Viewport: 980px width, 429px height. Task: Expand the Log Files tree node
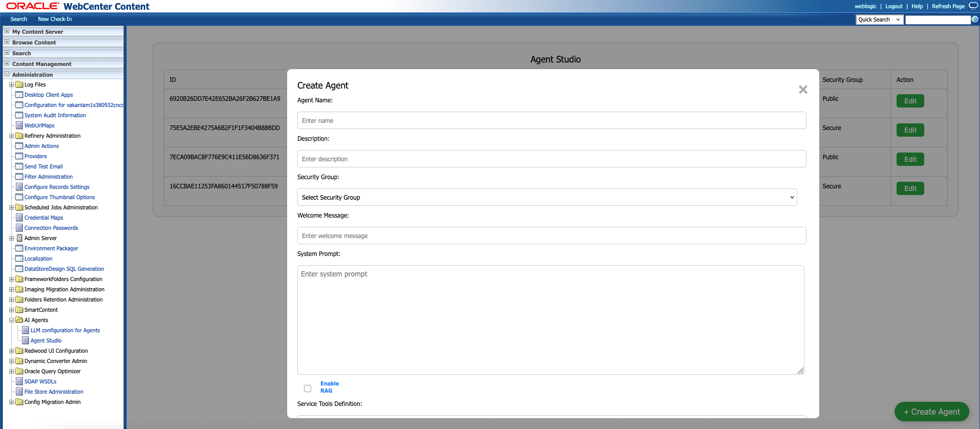[11, 84]
